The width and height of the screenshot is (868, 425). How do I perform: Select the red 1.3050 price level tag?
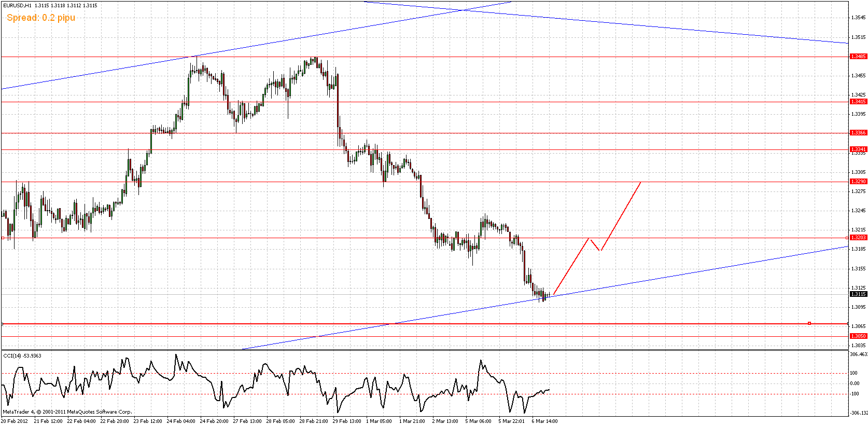pos(858,336)
